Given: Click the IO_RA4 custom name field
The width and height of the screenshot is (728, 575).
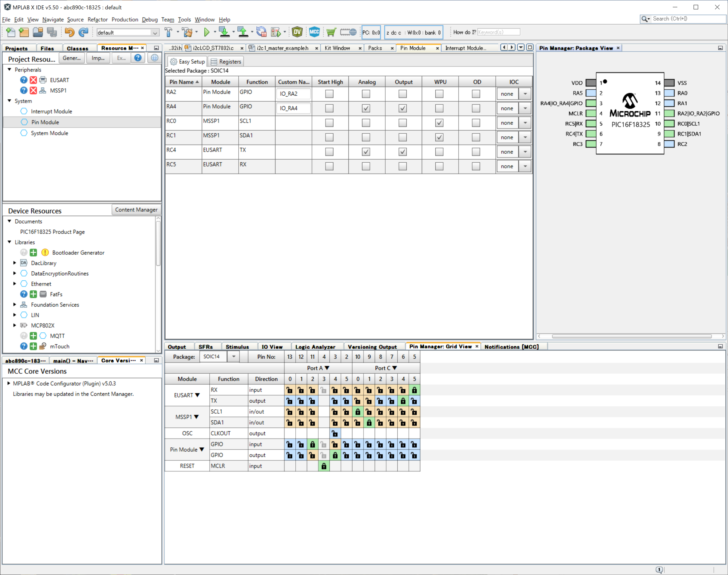Looking at the screenshot, I should click(293, 108).
